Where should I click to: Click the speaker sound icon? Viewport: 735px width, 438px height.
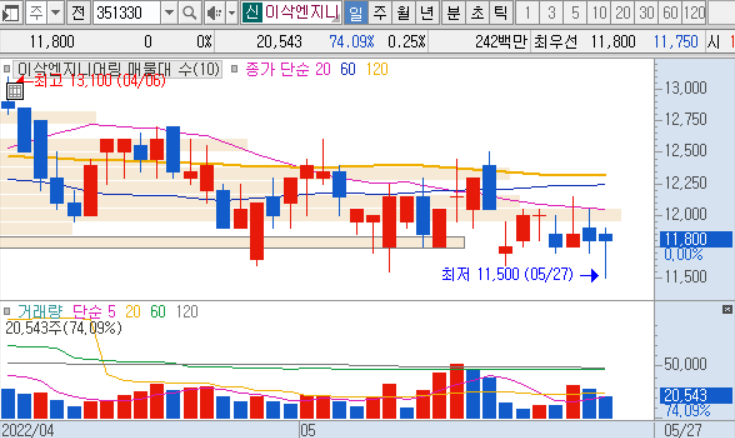(x=215, y=13)
